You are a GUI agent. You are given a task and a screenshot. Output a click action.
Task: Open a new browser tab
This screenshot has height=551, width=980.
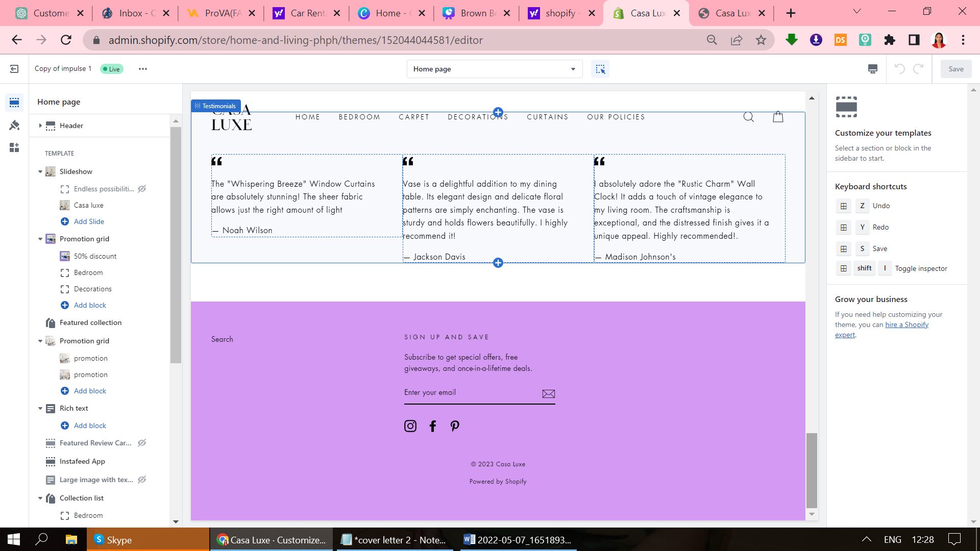[x=791, y=13]
